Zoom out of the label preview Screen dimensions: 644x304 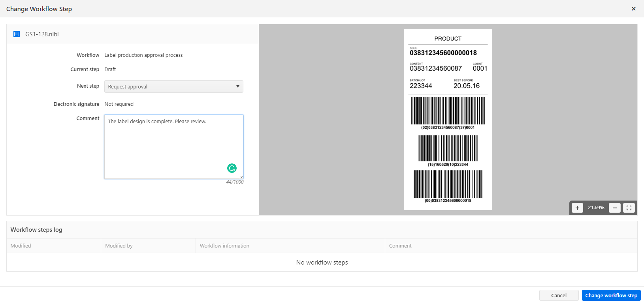coord(614,208)
